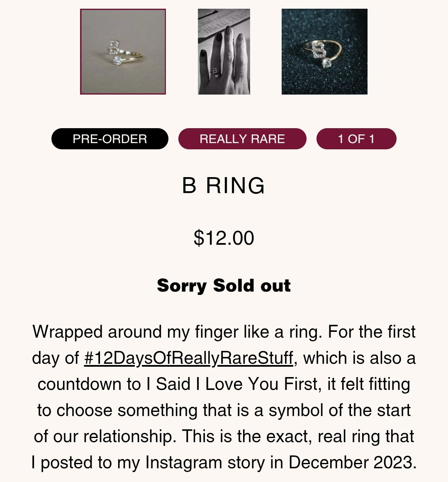
Task: Click the Sorry Sold out notice
Action: 224,285
